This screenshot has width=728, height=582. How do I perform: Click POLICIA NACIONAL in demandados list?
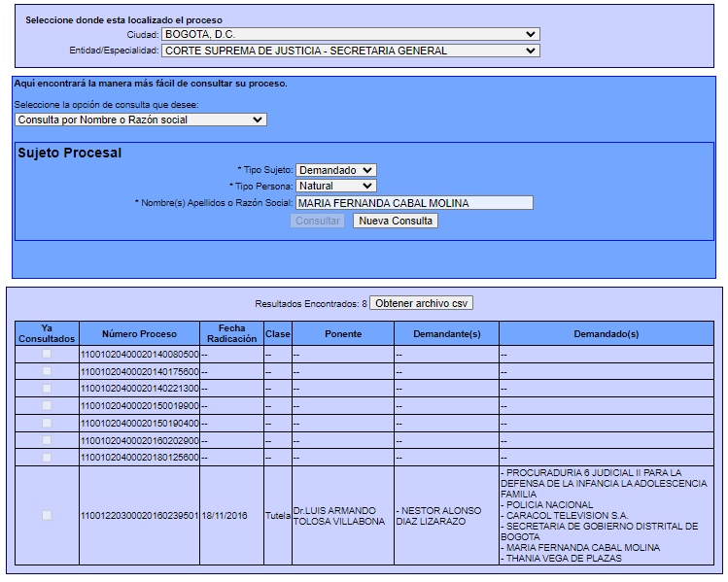pos(549,505)
